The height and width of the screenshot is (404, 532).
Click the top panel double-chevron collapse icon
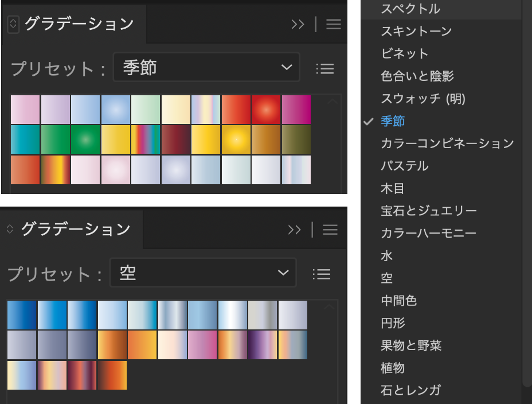coord(298,24)
